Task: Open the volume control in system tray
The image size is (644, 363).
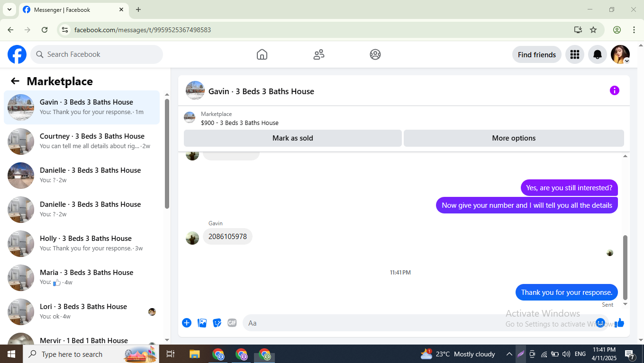Action: [566, 354]
